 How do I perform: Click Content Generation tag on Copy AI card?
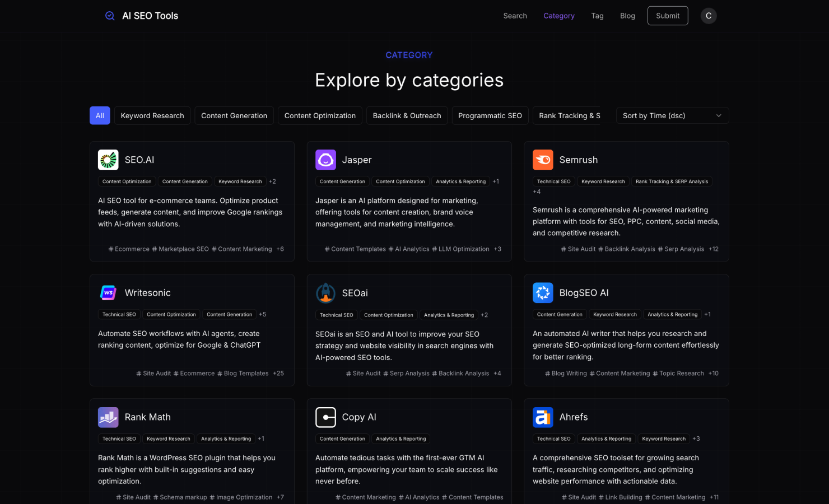pos(342,439)
